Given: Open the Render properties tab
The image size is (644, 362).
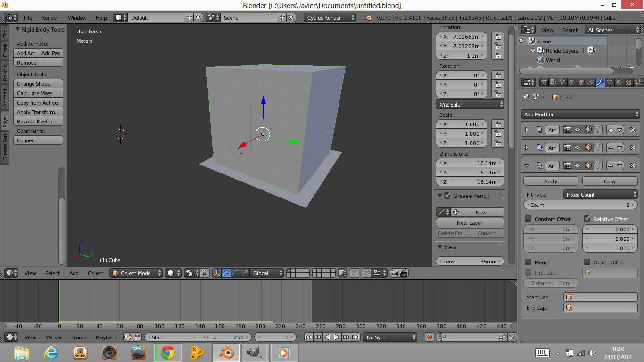Looking at the screenshot, I should [545, 82].
